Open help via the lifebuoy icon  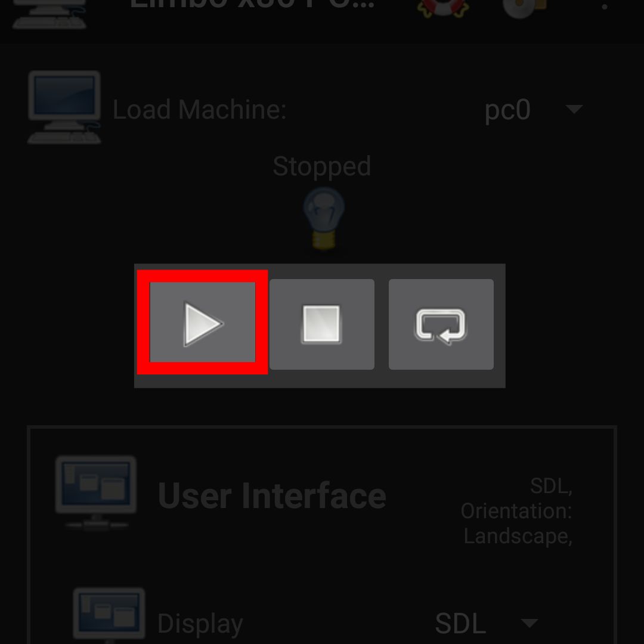pyautogui.click(x=443, y=7)
